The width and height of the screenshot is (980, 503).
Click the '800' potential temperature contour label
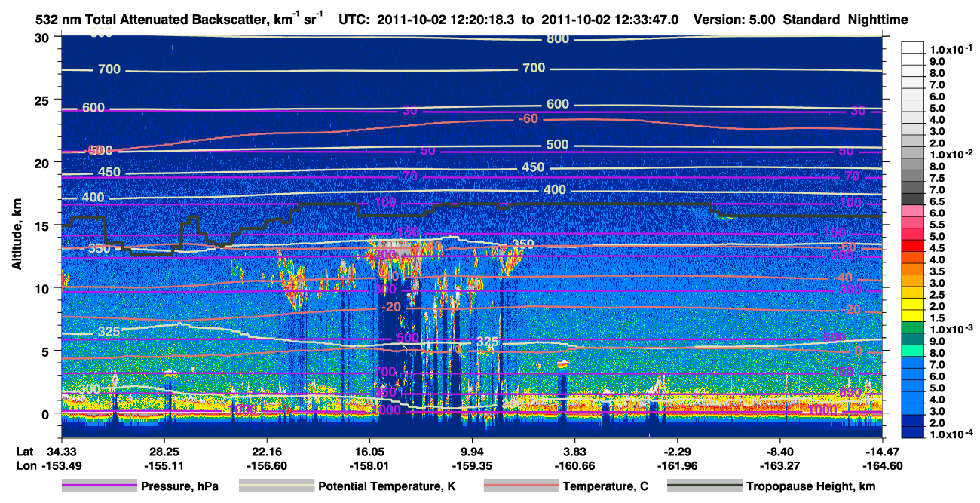pyautogui.click(x=558, y=38)
